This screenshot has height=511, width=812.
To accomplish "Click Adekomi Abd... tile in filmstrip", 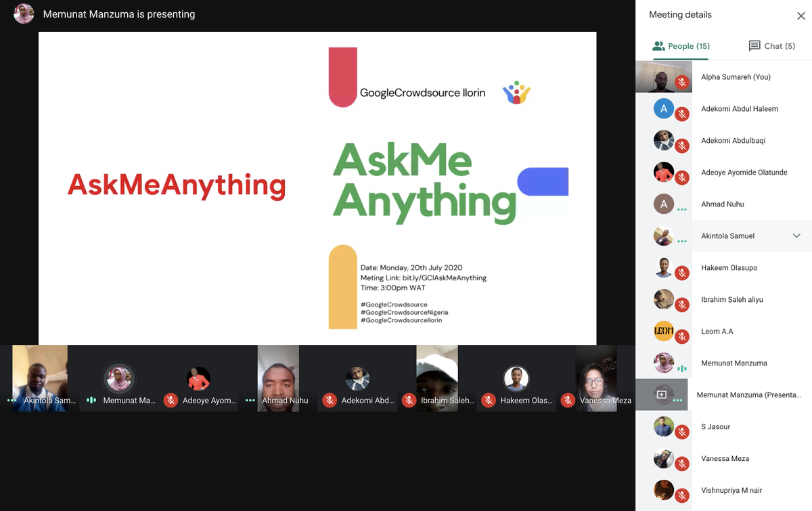I will tap(357, 378).
